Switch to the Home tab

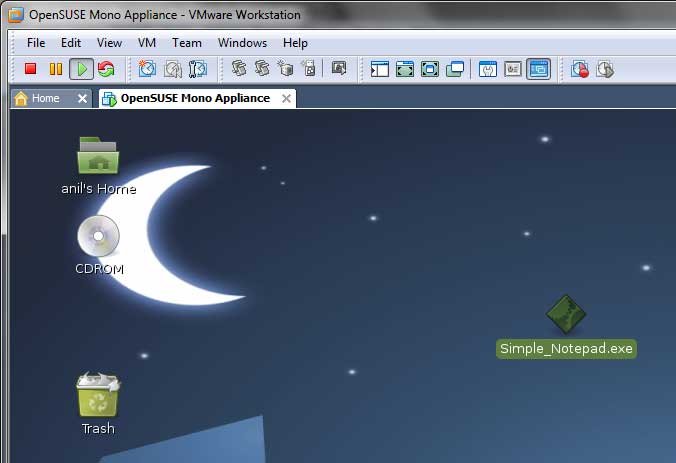point(45,98)
